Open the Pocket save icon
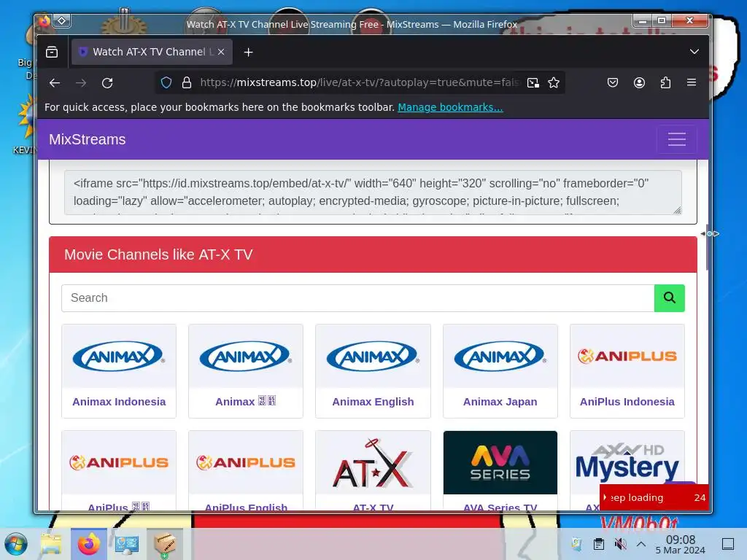The height and width of the screenshot is (560, 747). pos(613,83)
